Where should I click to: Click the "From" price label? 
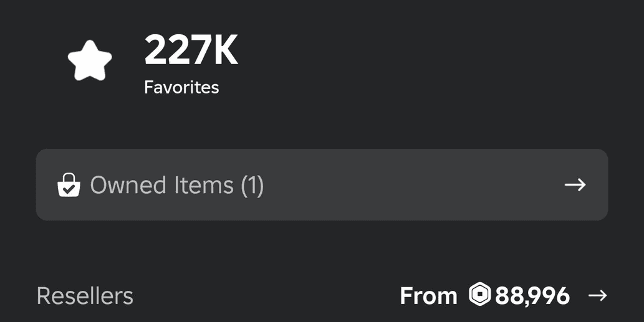(428, 296)
